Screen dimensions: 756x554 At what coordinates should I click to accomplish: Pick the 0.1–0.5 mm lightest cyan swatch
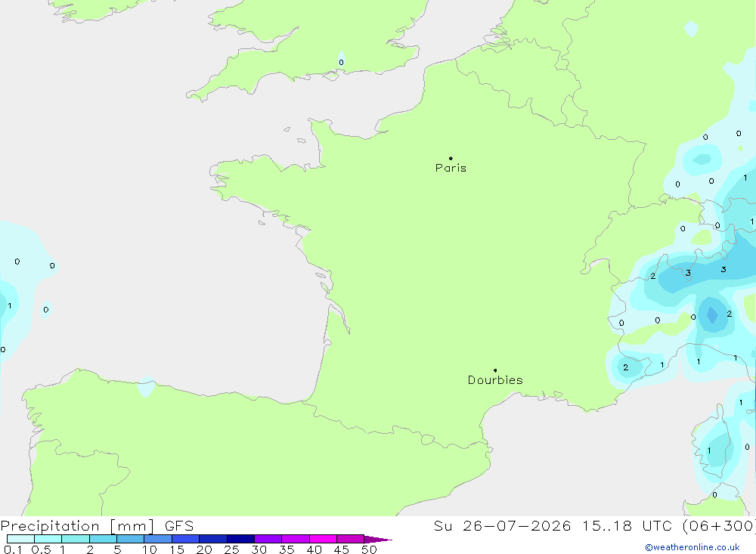[20, 539]
